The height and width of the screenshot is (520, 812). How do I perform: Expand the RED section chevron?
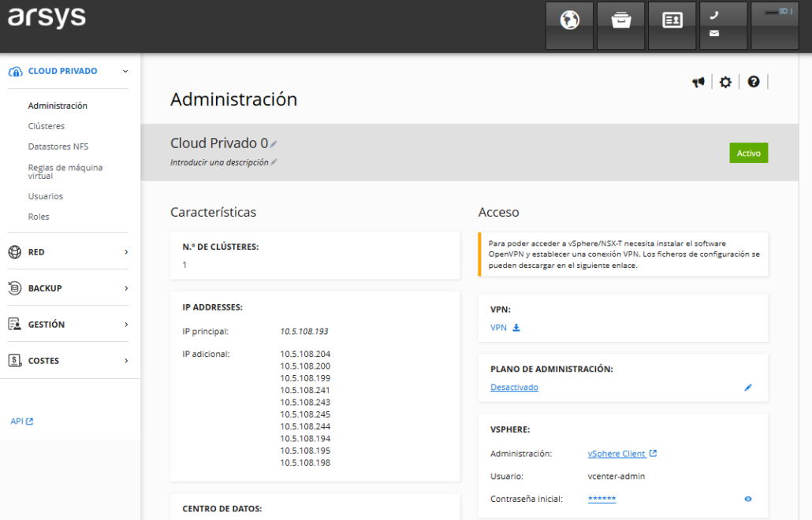[126, 252]
